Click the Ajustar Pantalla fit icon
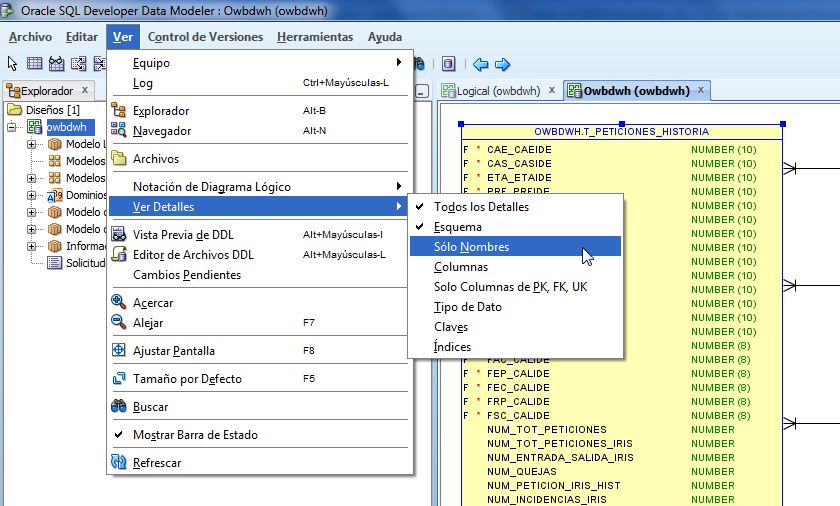The image size is (840, 506). coord(118,350)
